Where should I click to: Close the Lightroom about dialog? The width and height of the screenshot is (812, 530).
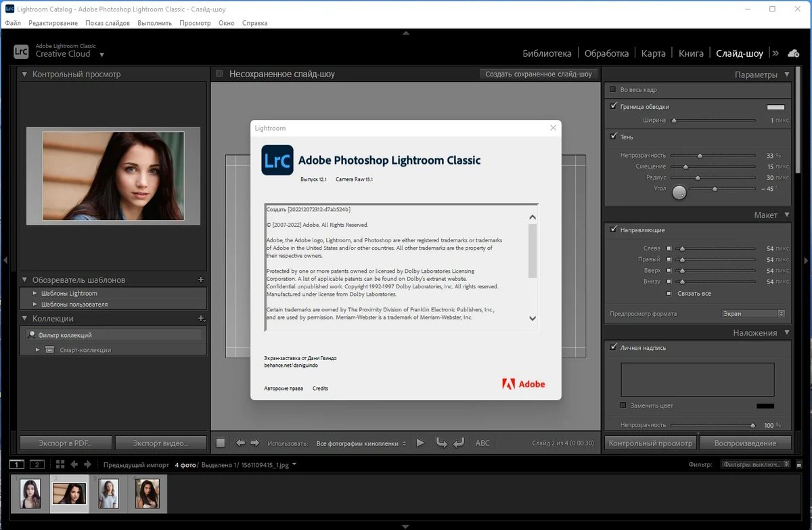553,128
